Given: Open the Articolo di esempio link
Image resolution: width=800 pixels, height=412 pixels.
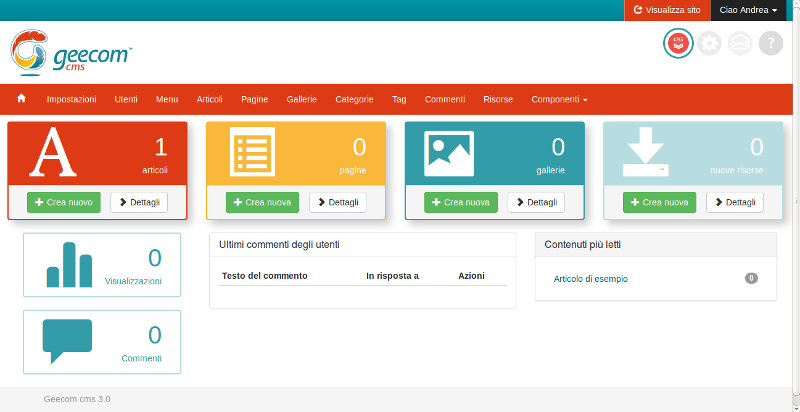Looking at the screenshot, I should pyautogui.click(x=590, y=279).
